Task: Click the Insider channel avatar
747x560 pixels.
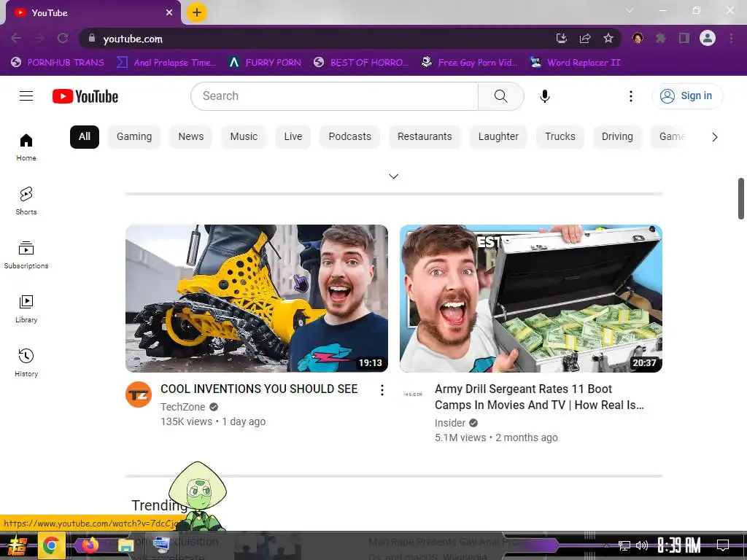Action: click(413, 394)
